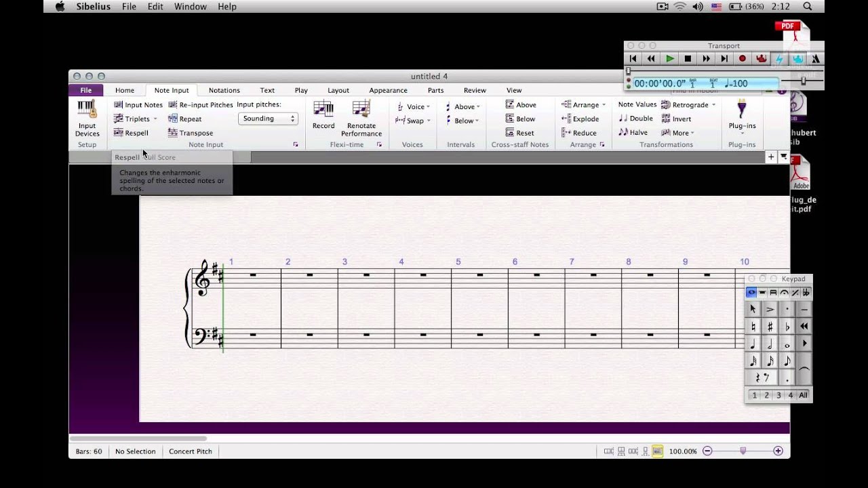The height and width of the screenshot is (488, 868).
Task: Open the Swap voices dropdown
Action: pos(413,121)
